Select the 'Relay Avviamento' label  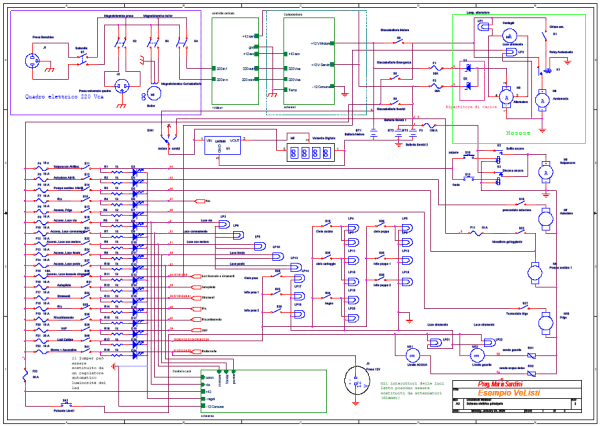(561, 52)
